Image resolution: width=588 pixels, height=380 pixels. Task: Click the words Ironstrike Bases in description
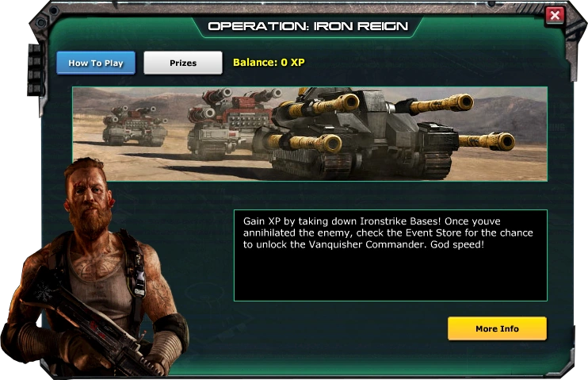click(x=400, y=221)
